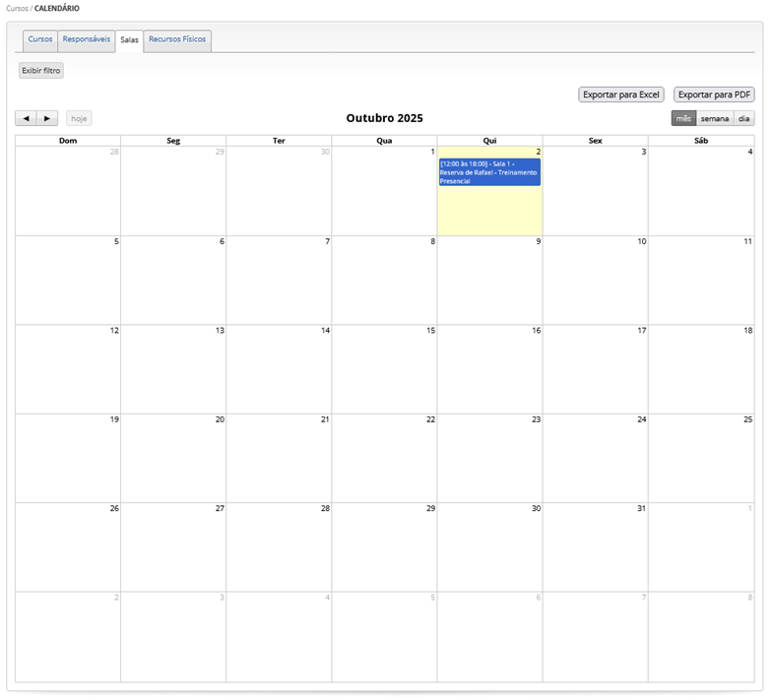Viewport: 771px width, 700px height.
Task: Select October 15 day cell
Action: coord(384,369)
